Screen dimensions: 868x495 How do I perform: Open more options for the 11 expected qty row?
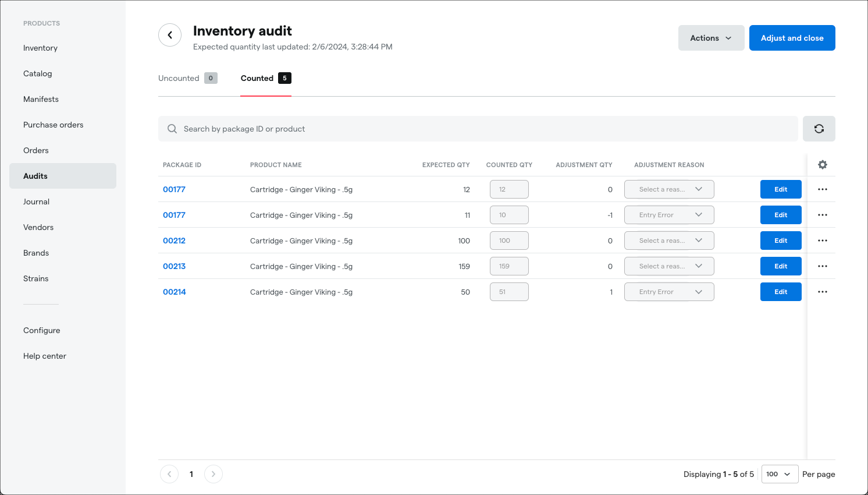(x=822, y=215)
